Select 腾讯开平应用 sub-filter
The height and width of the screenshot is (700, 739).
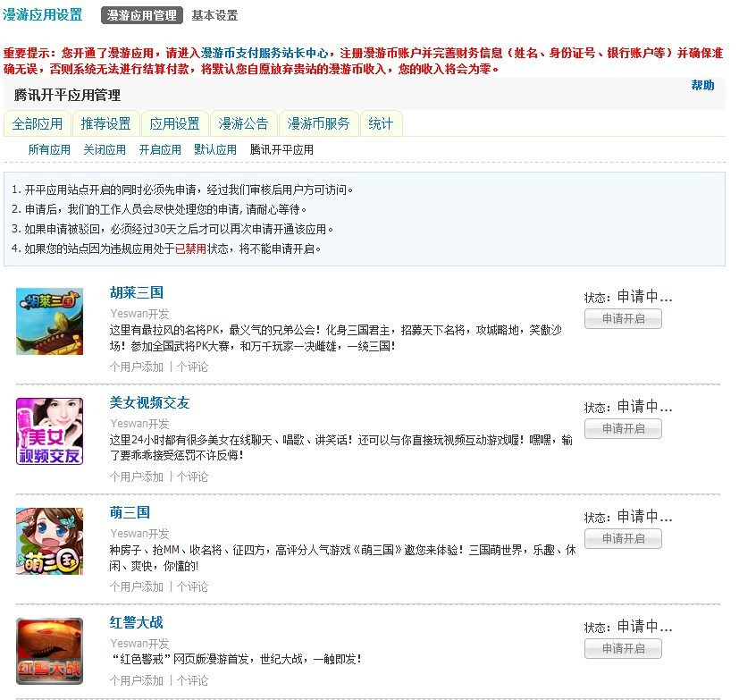pyautogui.click(x=281, y=150)
